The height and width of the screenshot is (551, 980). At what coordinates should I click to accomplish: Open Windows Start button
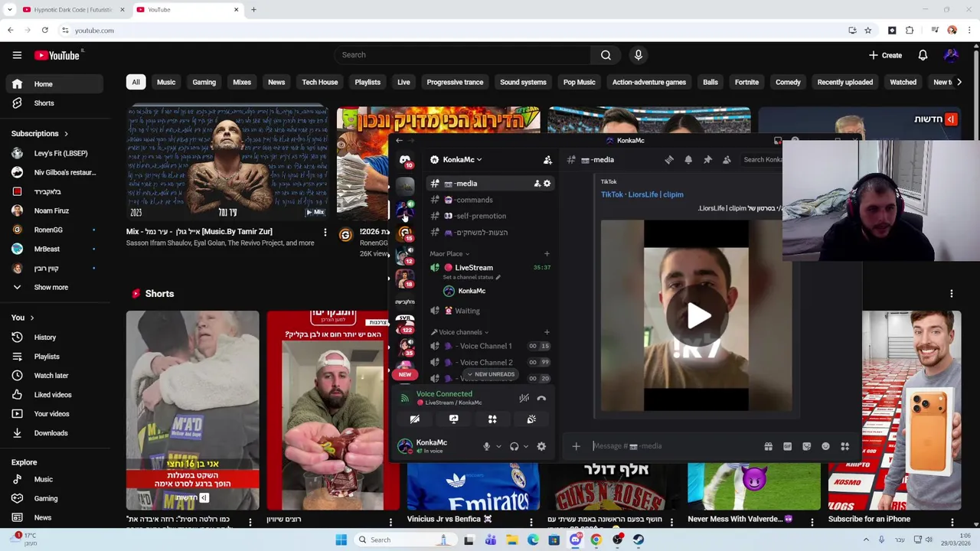(341, 540)
